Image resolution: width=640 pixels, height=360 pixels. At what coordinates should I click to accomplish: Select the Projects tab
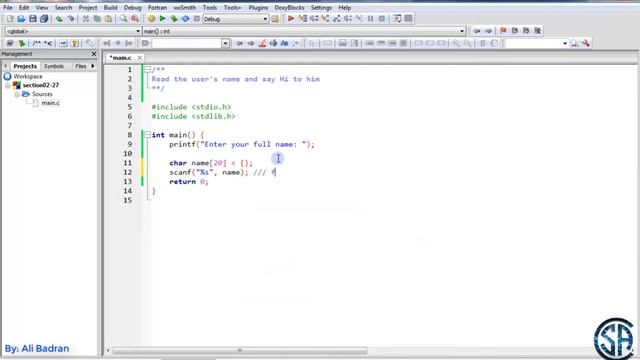pyautogui.click(x=25, y=66)
